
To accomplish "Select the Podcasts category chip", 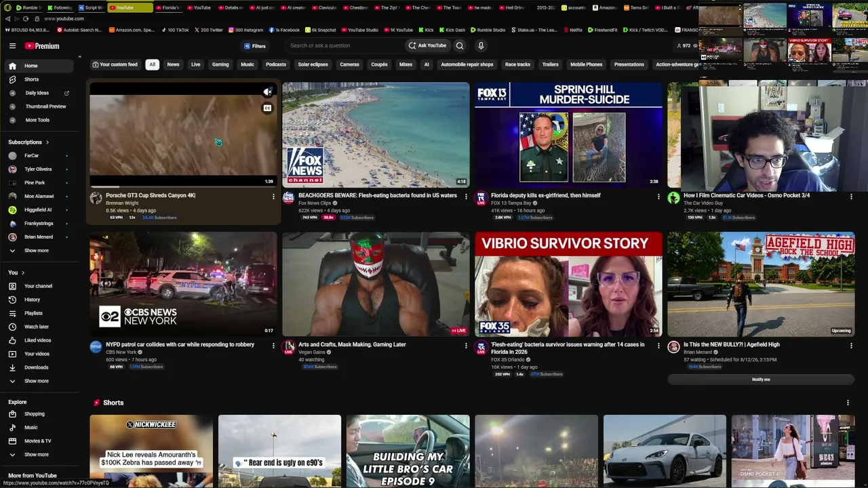I will 276,65.
